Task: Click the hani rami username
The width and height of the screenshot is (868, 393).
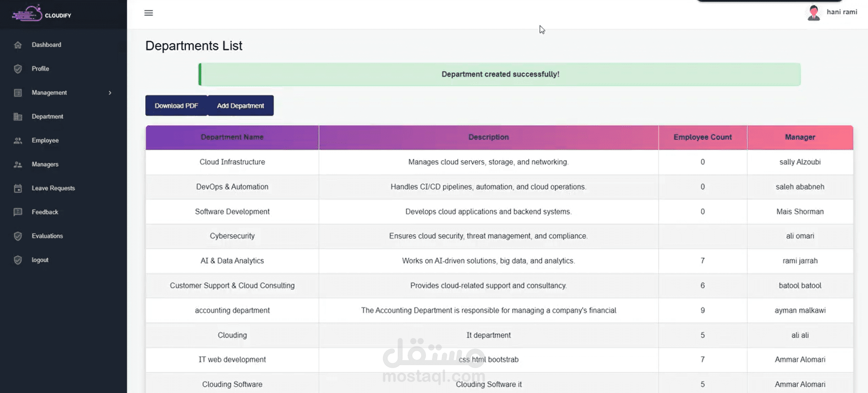Action: tap(842, 12)
